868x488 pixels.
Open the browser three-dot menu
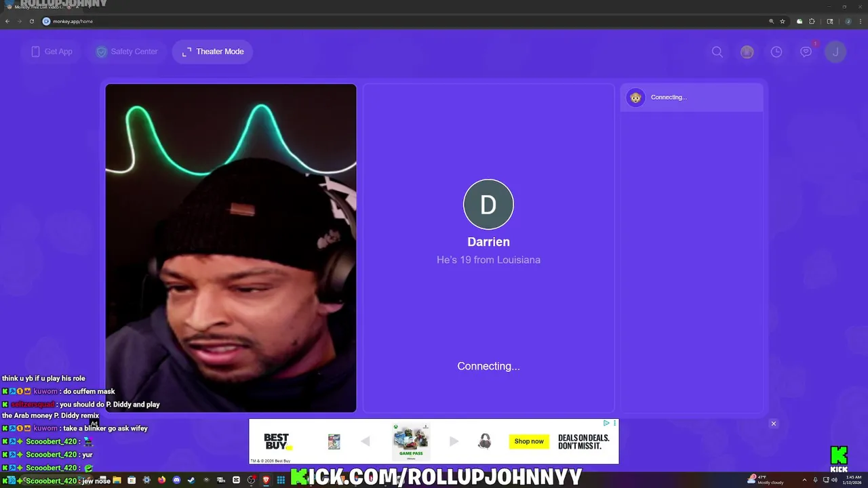pyautogui.click(x=860, y=21)
